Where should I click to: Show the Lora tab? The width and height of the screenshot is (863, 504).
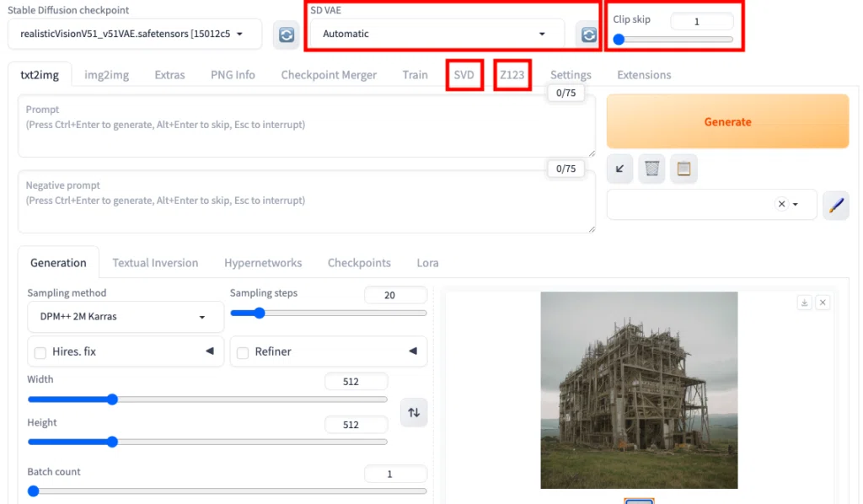click(427, 263)
